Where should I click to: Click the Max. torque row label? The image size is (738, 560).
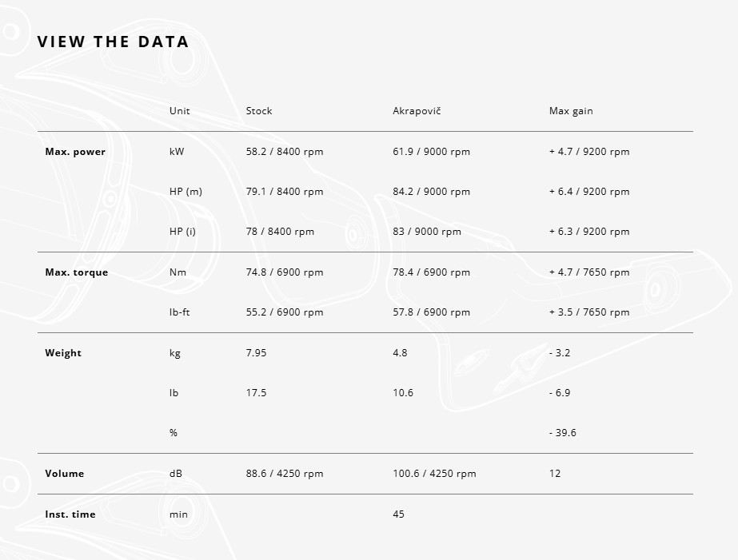tap(77, 272)
